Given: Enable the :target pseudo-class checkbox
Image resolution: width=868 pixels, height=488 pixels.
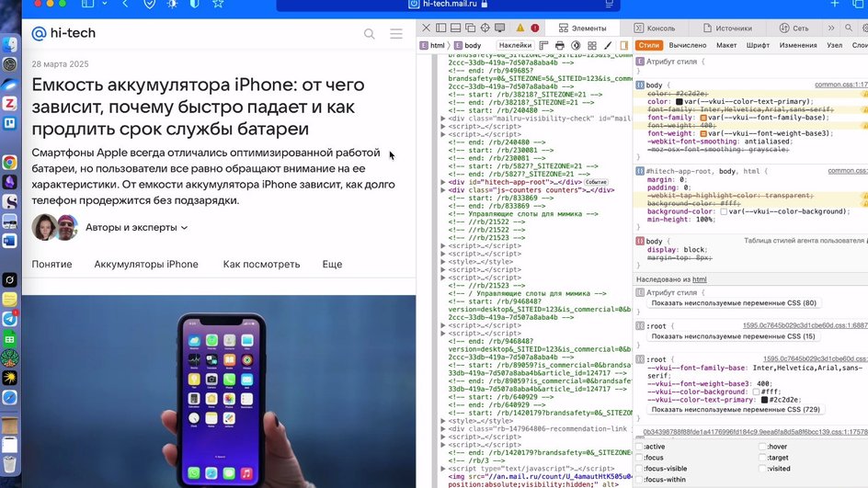Looking at the screenshot, I should click(x=762, y=458).
